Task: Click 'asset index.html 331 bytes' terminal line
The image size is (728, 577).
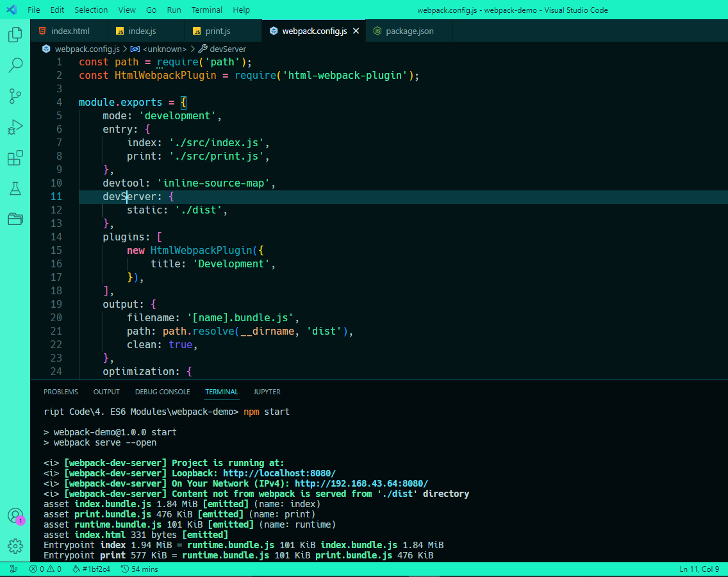Action: (x=136, y=535)
